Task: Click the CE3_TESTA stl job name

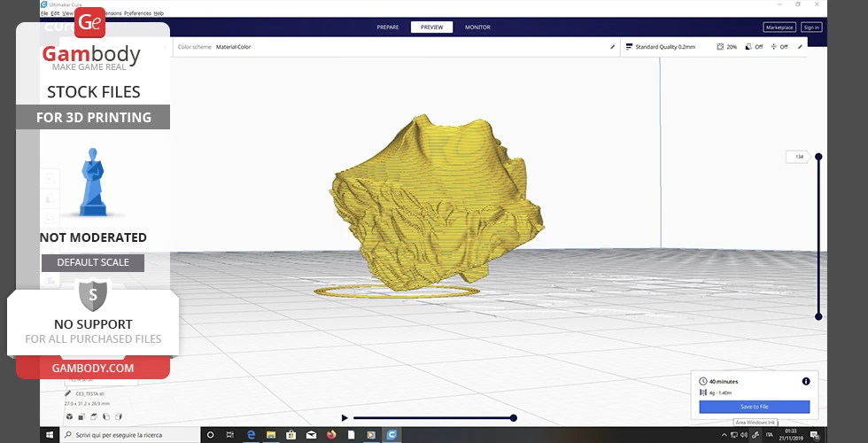Action: click(89, 393)
